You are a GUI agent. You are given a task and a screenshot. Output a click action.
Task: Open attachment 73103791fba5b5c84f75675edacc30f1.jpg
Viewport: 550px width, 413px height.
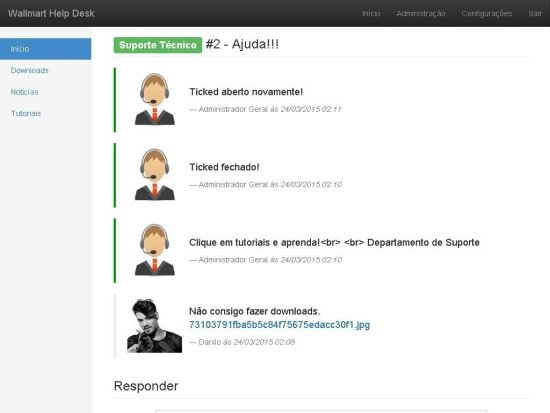[x=279, y=325]
